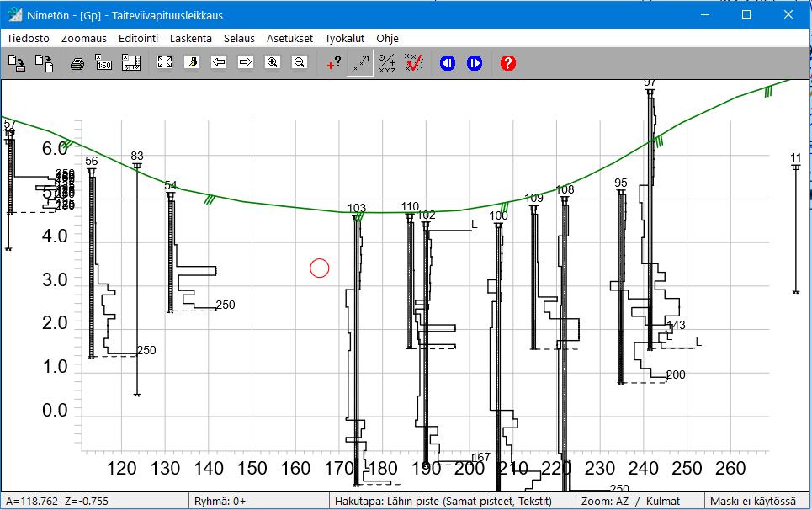Screen dimensions: 812x510
Task: Open the Zoomaus menu
Action: pos(84,39)
